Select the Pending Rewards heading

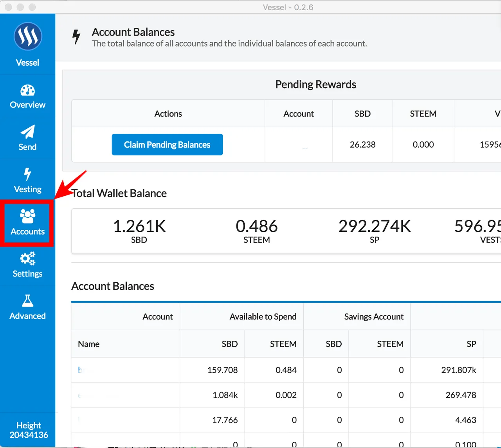point(315,84)
